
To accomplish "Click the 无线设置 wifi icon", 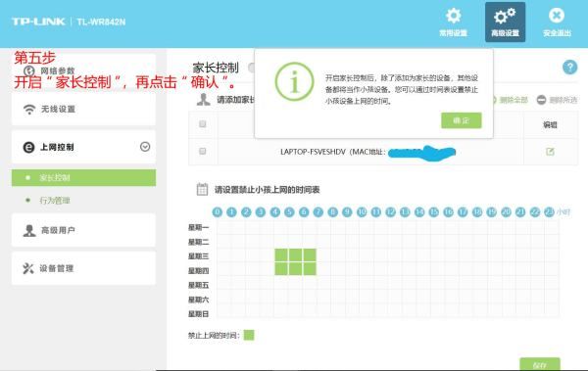I will [x=29, y=109].
